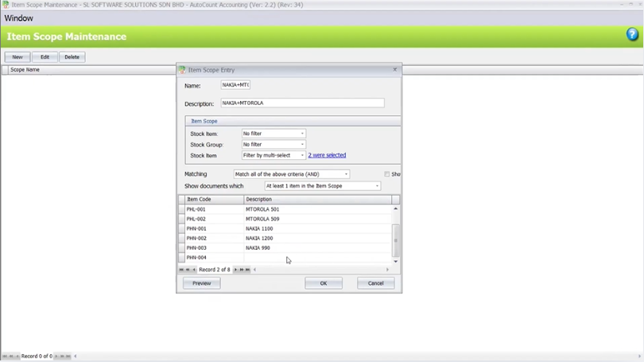Click the Name input field
Viewport: 644px width, 362px height.
coord(235,85)
